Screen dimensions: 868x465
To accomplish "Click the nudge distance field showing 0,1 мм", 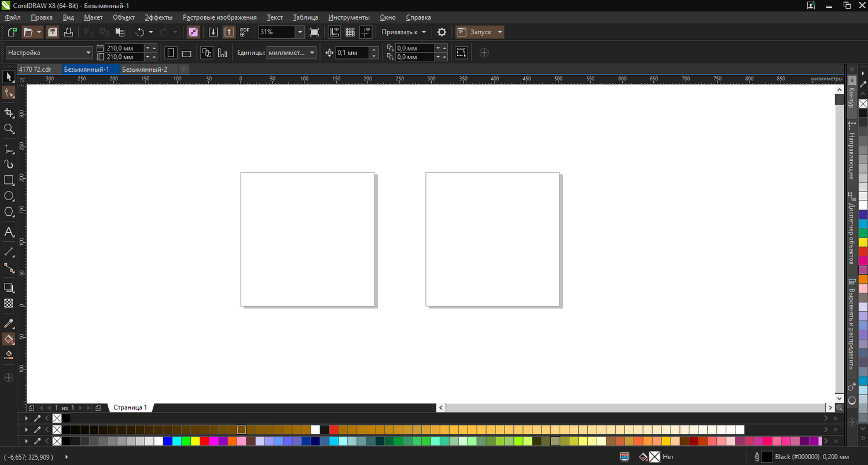I will pos(352,53).
